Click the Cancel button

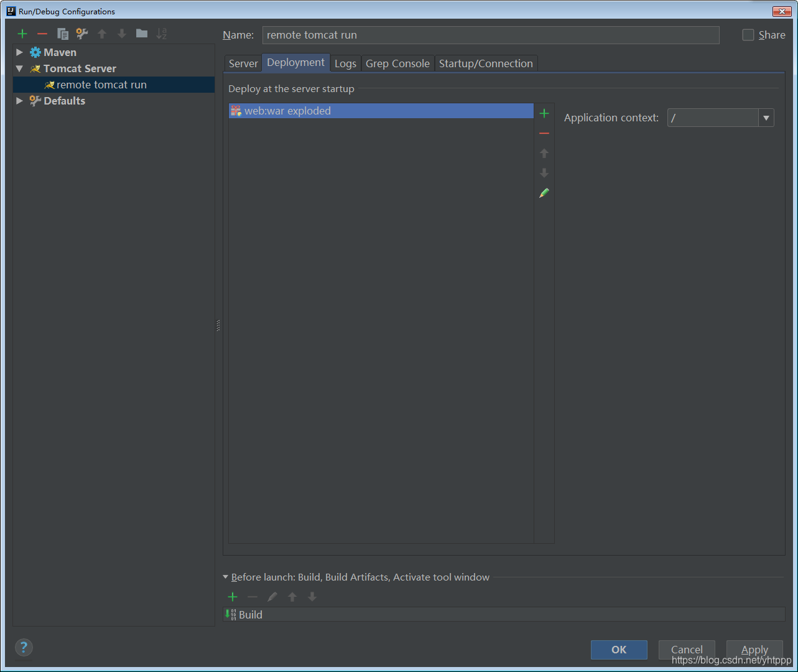(x=687, y=650)
